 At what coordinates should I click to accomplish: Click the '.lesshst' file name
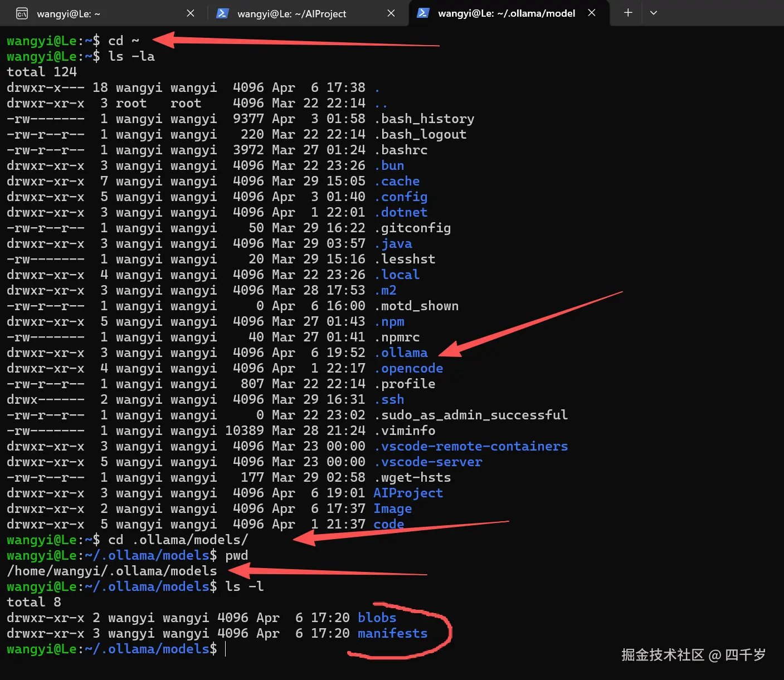pyautogui.click(x=405, y=259)
